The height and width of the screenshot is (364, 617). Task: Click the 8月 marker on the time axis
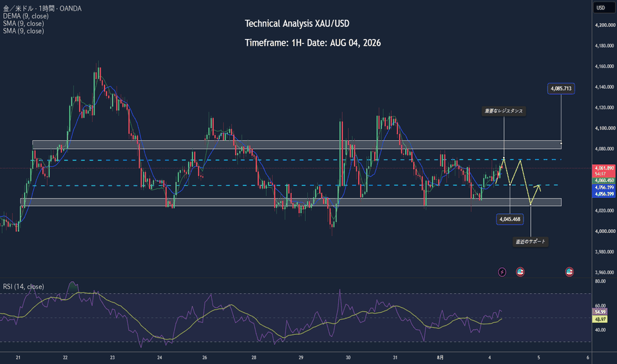click(x=440, y=357)
